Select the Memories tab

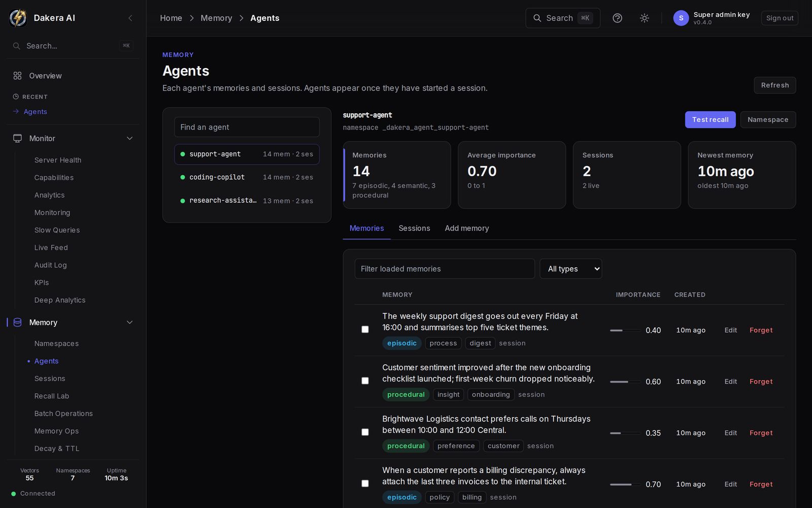pyautogui.click(x=366, y=228)
